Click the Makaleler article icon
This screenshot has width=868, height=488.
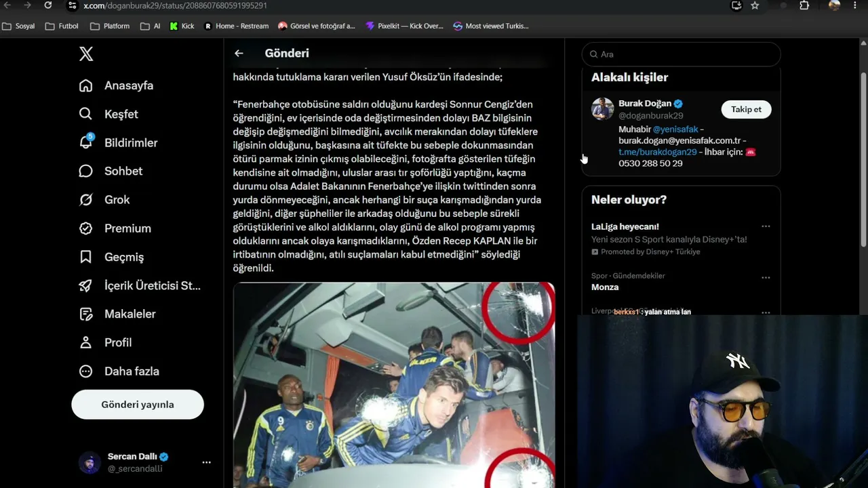[85, 314]
